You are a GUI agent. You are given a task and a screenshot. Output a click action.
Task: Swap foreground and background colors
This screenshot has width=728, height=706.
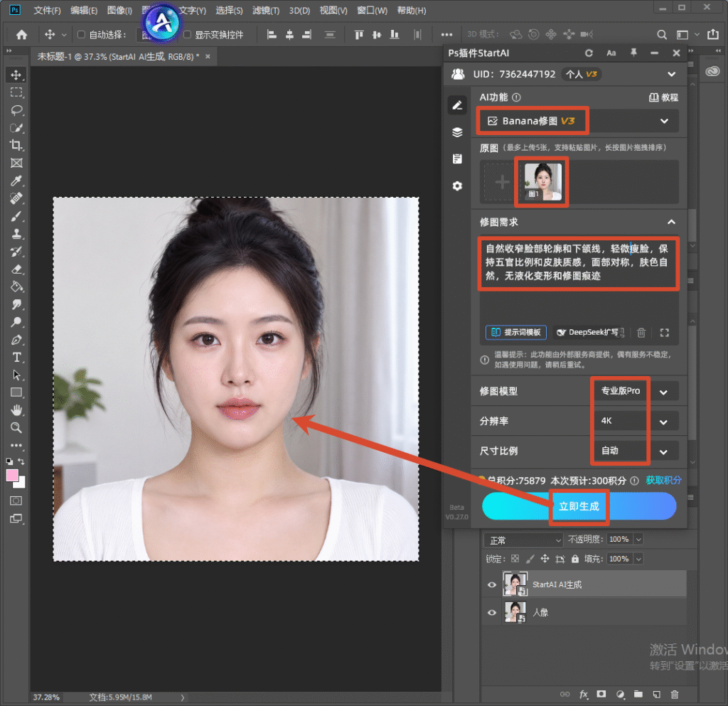point(21,461)
